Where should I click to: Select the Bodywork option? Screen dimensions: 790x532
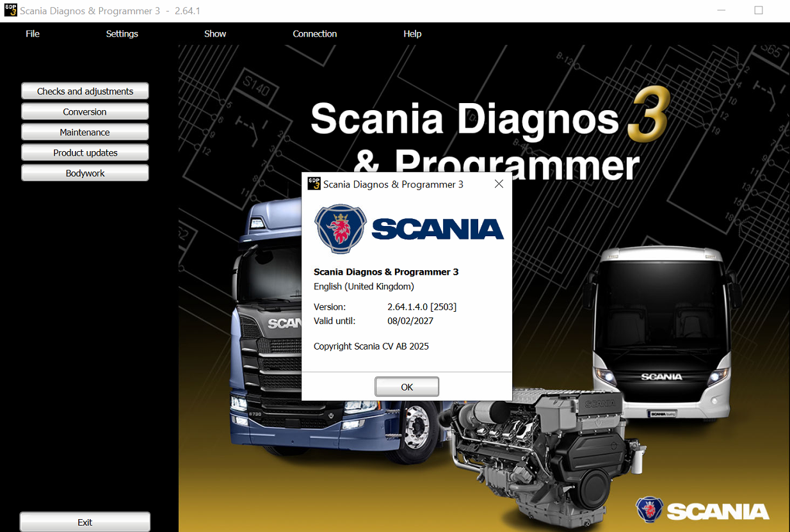[x=85, y=173]
